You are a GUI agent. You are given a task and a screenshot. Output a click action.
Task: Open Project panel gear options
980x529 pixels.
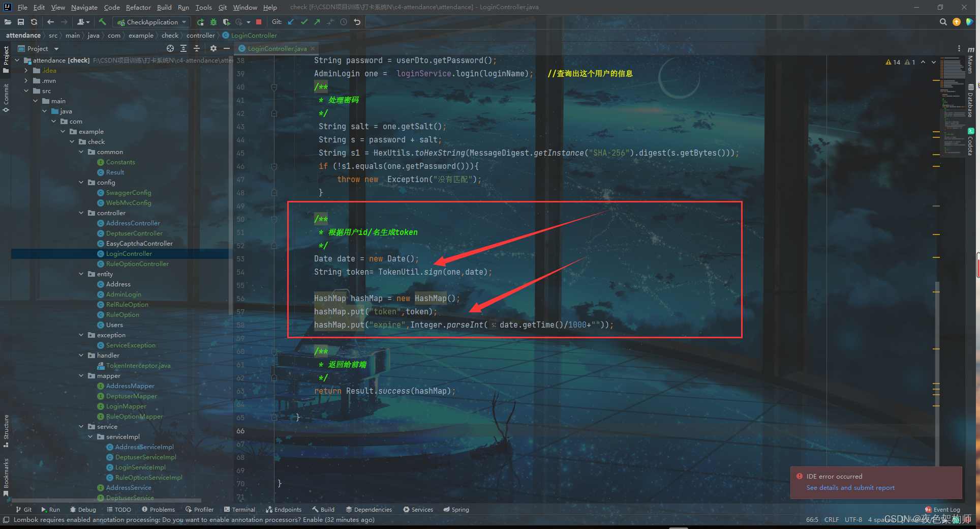(x=213, y=48)
